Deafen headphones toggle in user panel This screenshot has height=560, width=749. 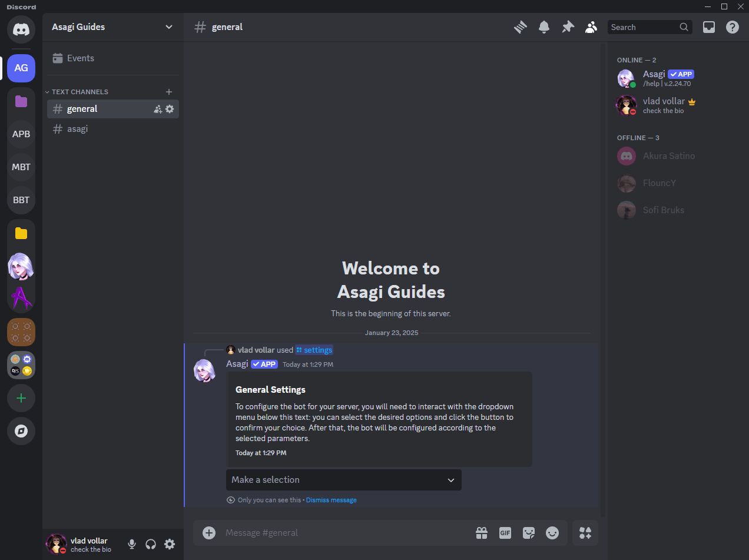tap(151, 544)
